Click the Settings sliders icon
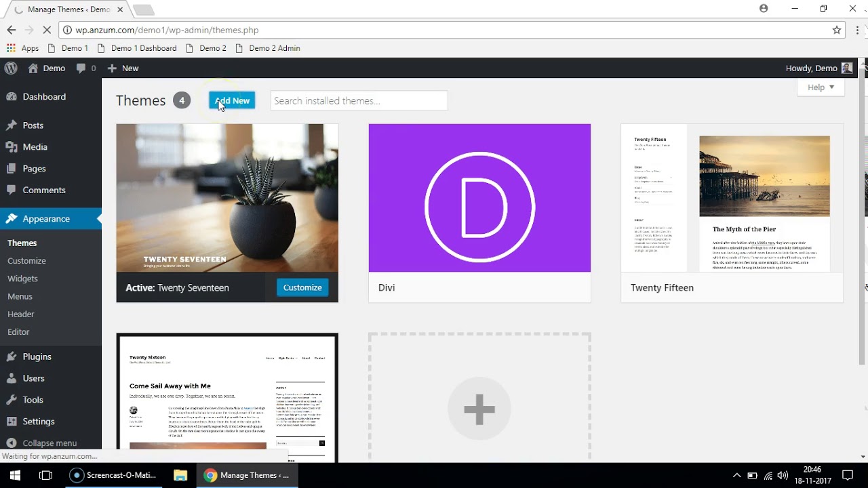Image resolution: width=868 pixels, height=488 pixels. point(11,422)
